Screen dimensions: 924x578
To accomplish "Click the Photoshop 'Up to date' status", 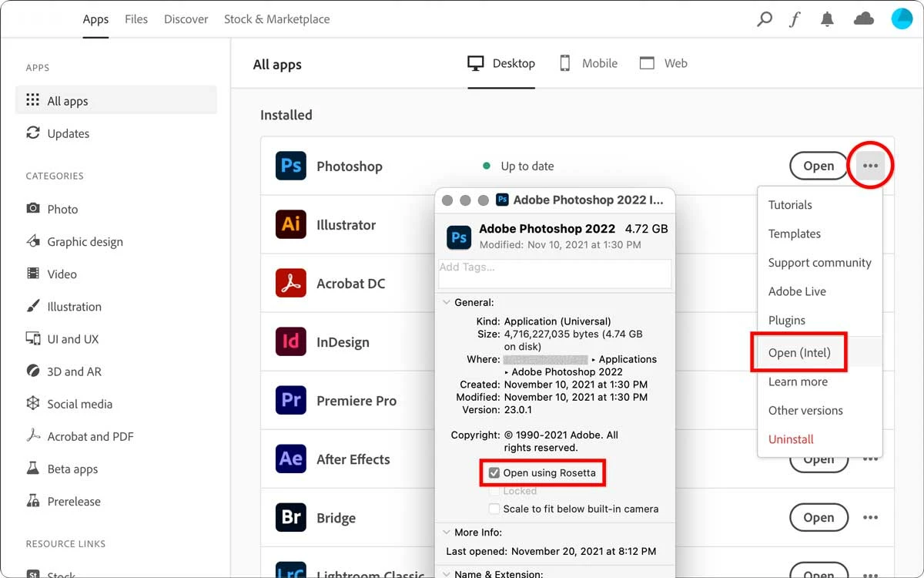I will 518,166.
